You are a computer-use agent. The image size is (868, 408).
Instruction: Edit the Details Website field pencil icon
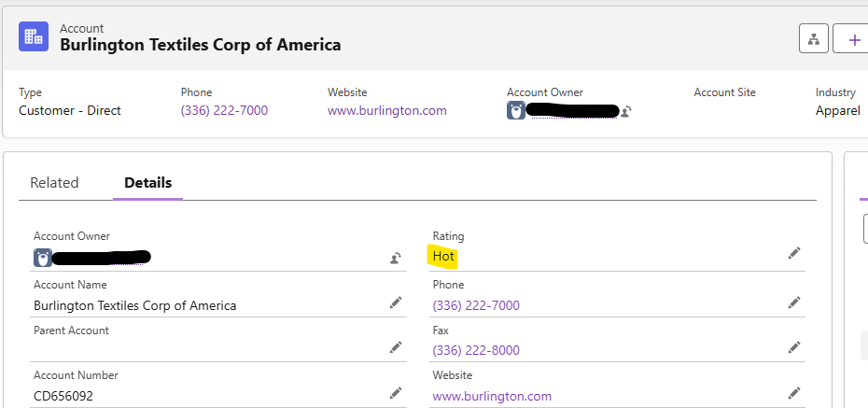pyautogui.click(x=794, y=393)
